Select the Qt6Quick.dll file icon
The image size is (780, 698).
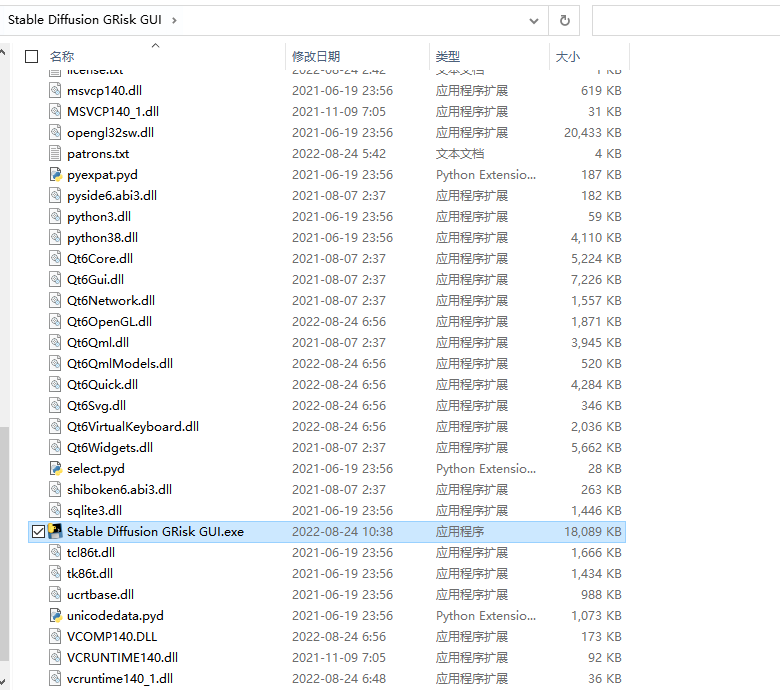tap(55, 384)
